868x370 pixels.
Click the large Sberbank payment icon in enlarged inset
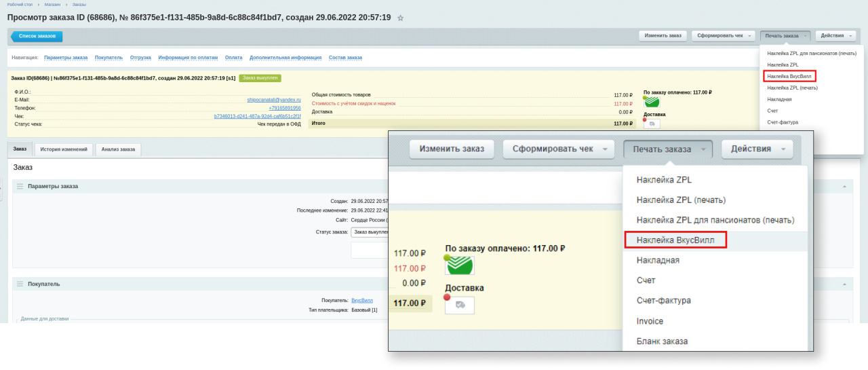pos(460,265)
